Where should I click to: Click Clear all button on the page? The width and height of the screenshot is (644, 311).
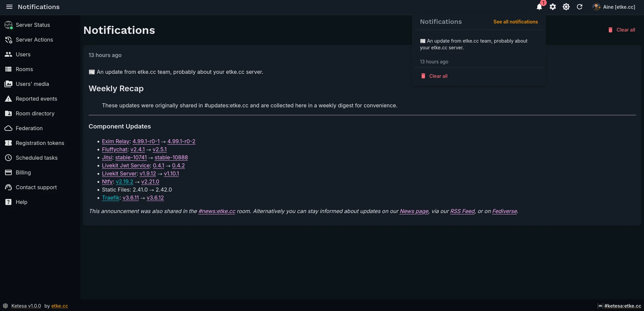tap(622, 30)
